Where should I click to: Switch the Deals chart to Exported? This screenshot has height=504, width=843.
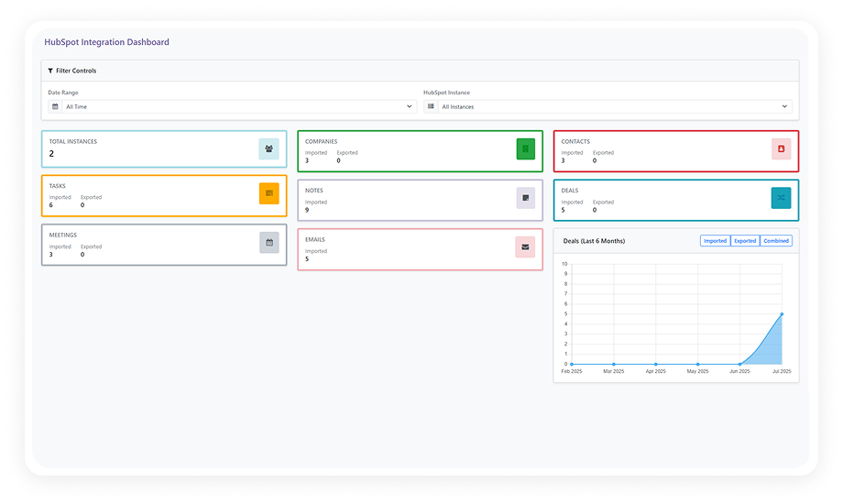[745, 241]
